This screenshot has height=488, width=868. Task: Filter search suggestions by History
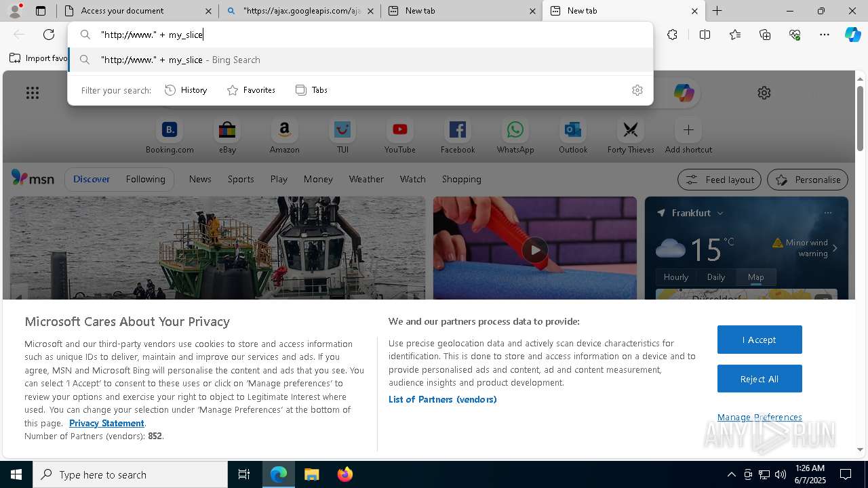pyautogui.click(x=186, y=90)
